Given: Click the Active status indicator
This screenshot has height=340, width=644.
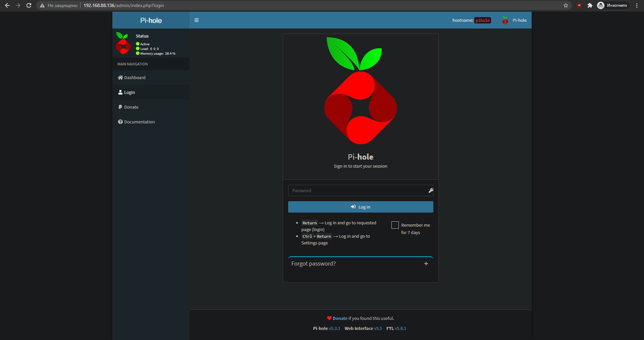Looking at the screenshot, I should [x=143, y=44].
